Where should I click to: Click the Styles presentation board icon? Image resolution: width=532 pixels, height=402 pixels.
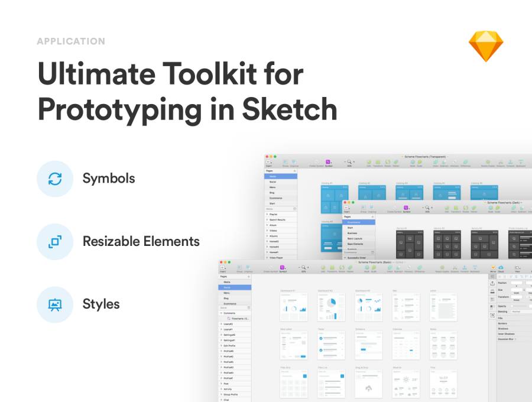pyautogui.click(x=54, y=304)
